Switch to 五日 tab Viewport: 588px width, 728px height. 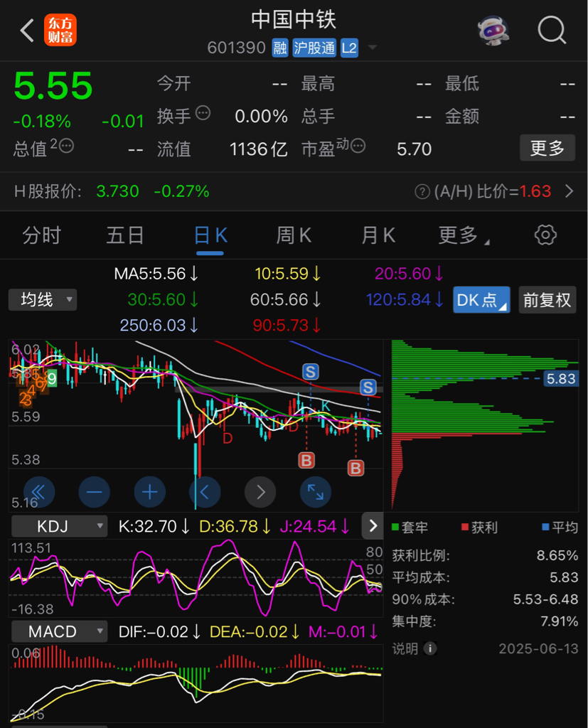(125, 235)
